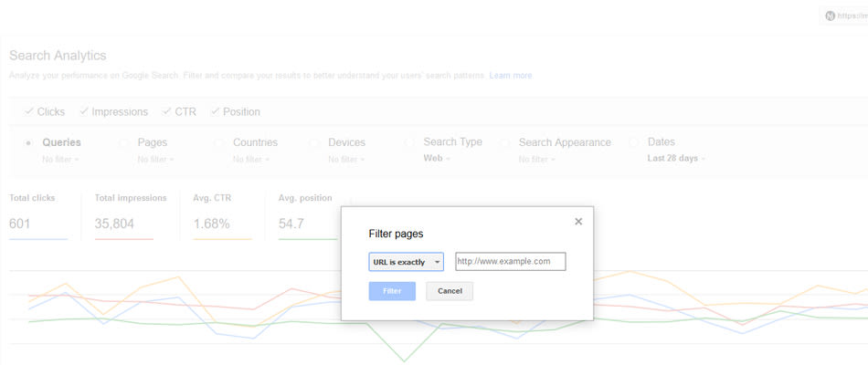Click the Search Analytics heading
Viewport: 868px width, 365px height.
point(58,56)
